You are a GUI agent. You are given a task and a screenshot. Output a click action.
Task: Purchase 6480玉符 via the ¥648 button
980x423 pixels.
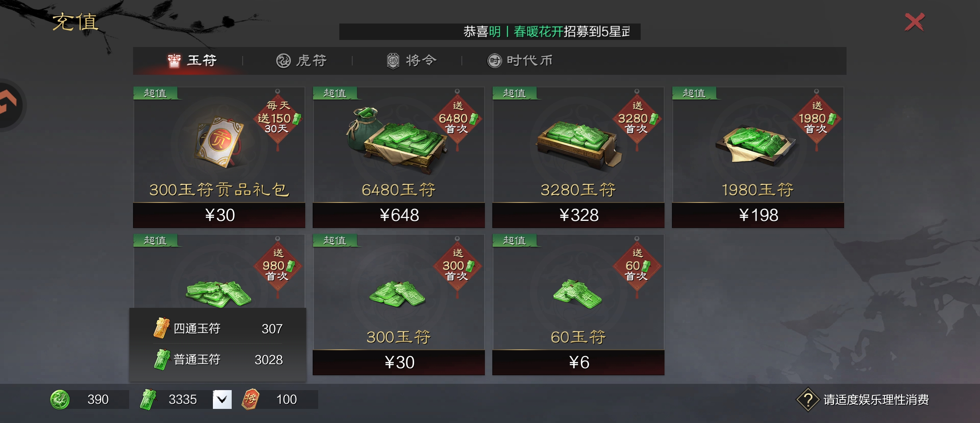pos(399,215)
